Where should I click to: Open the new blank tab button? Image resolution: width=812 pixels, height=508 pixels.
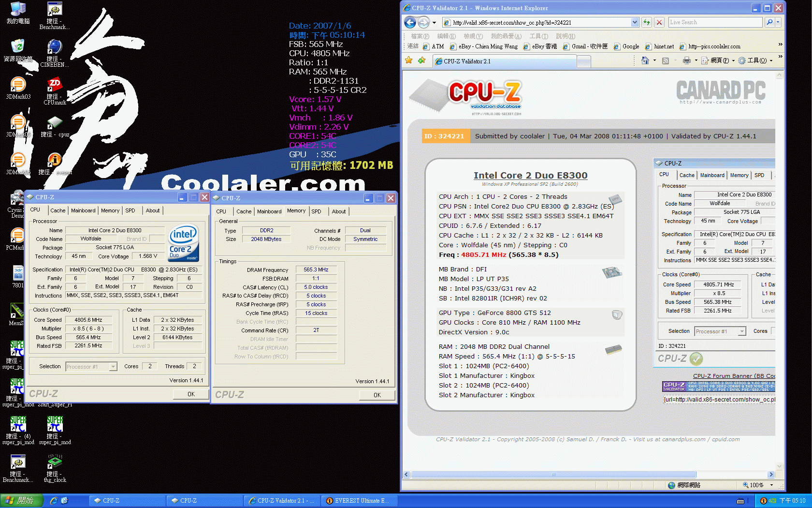point(584,61)
